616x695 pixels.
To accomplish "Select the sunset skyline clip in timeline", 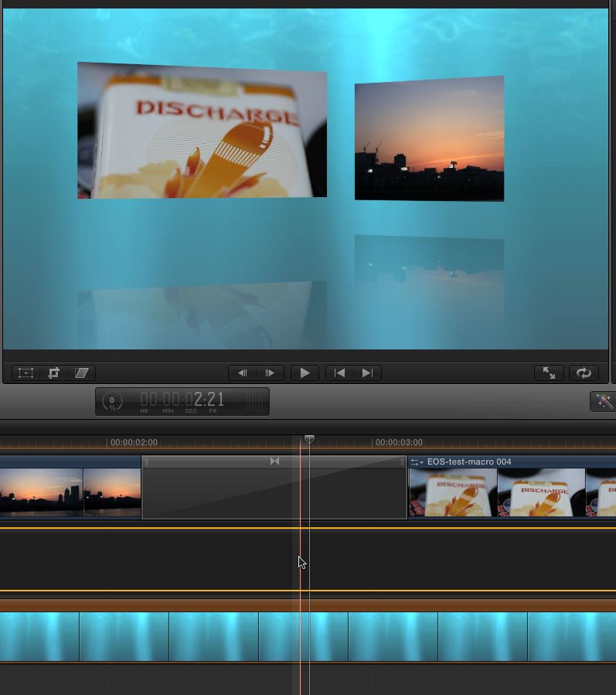I will 70,487.
